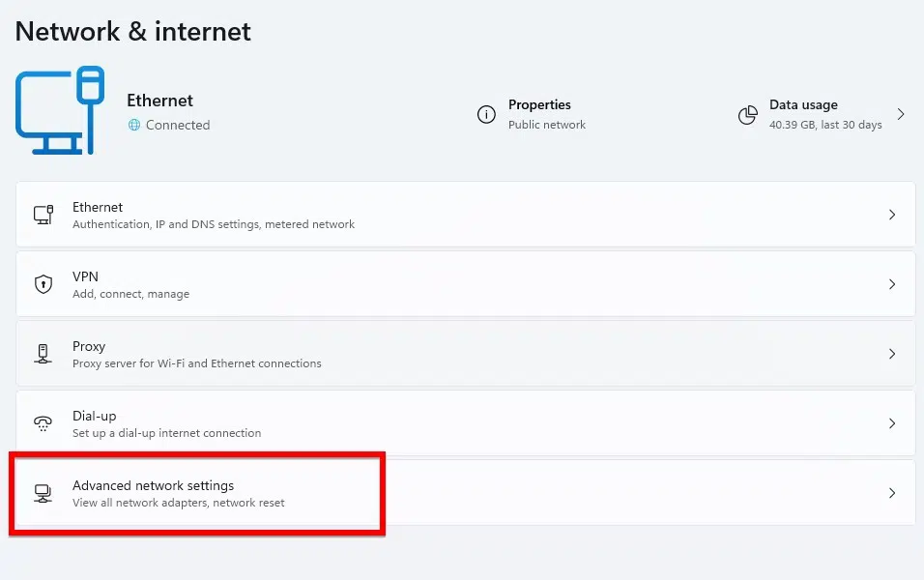
Task: Open the VPN Add, connect, manage entry
Action: coord(466,284)
